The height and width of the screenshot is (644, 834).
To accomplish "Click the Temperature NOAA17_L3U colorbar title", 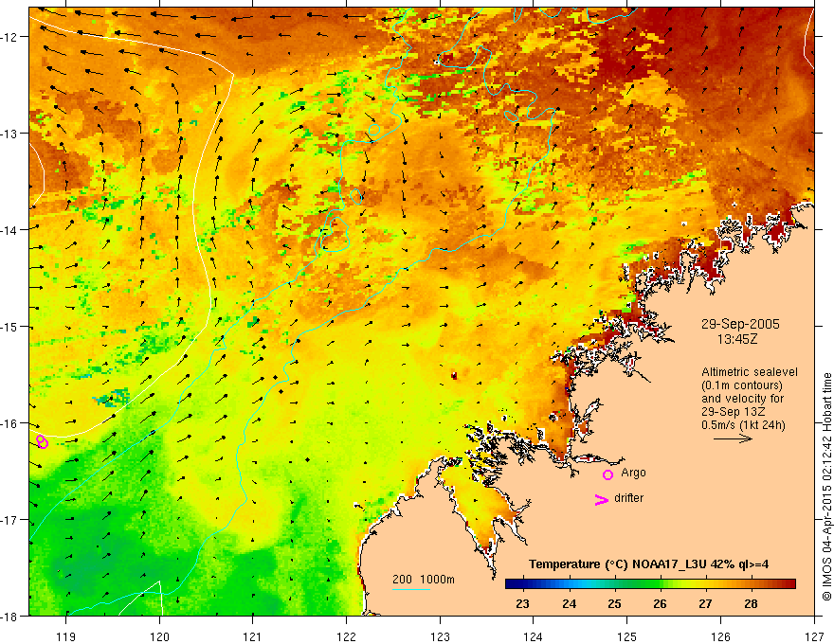I will [x=648, y=564].
